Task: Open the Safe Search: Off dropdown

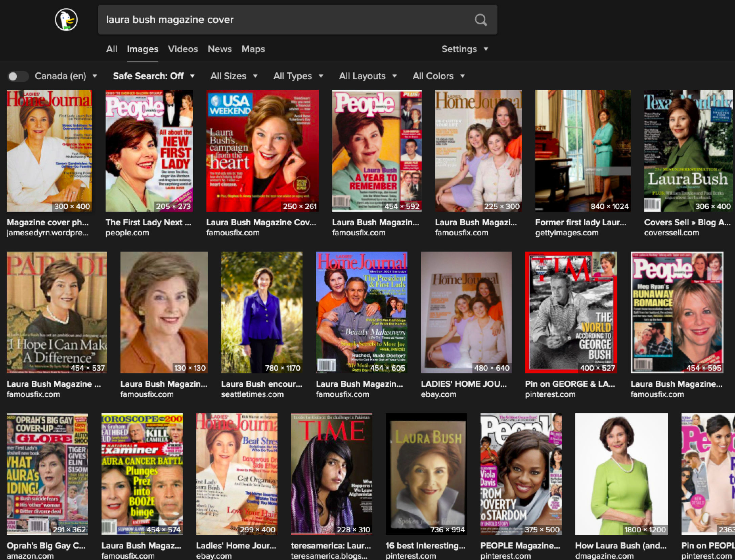Action: coord(154,76)
